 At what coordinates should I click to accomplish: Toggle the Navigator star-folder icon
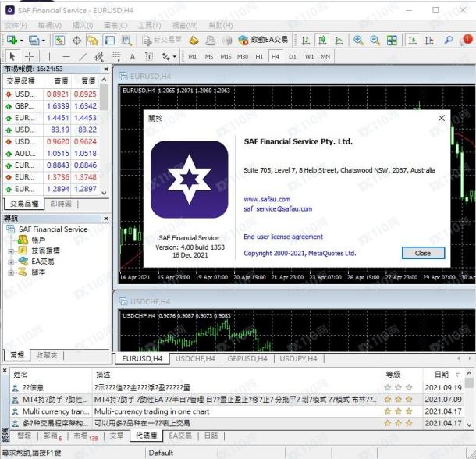(93, 41)
